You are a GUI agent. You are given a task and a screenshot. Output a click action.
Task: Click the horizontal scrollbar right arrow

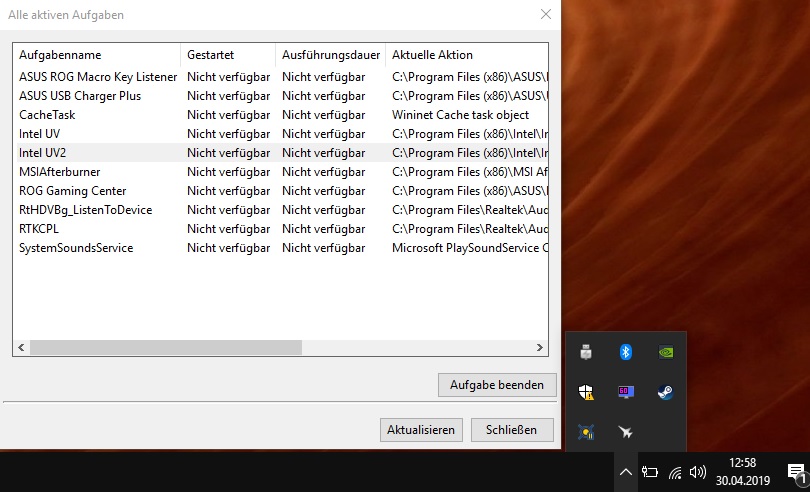540,347
